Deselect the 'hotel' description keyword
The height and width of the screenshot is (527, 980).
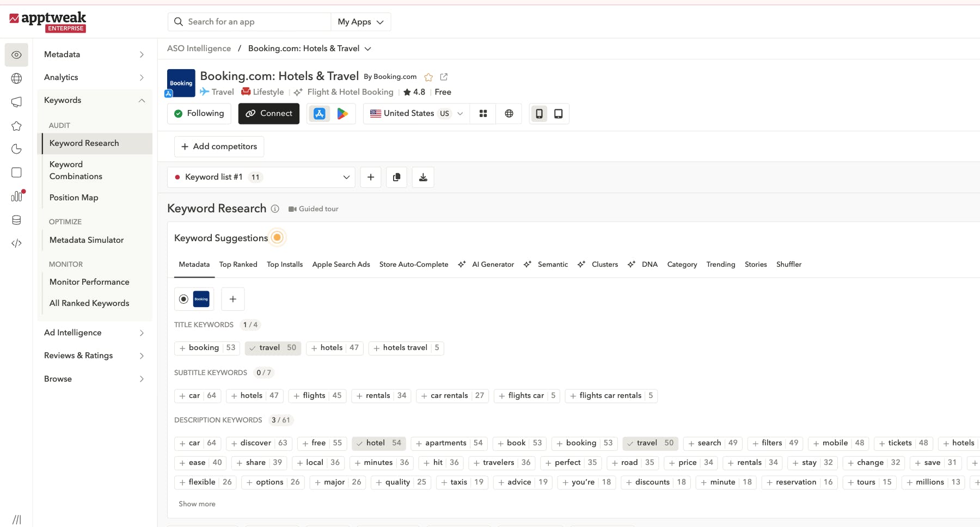(x=378, y=443)
